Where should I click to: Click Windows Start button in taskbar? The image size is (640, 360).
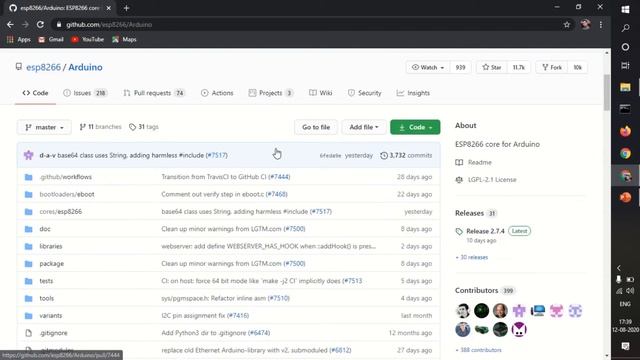coord(625,9)
